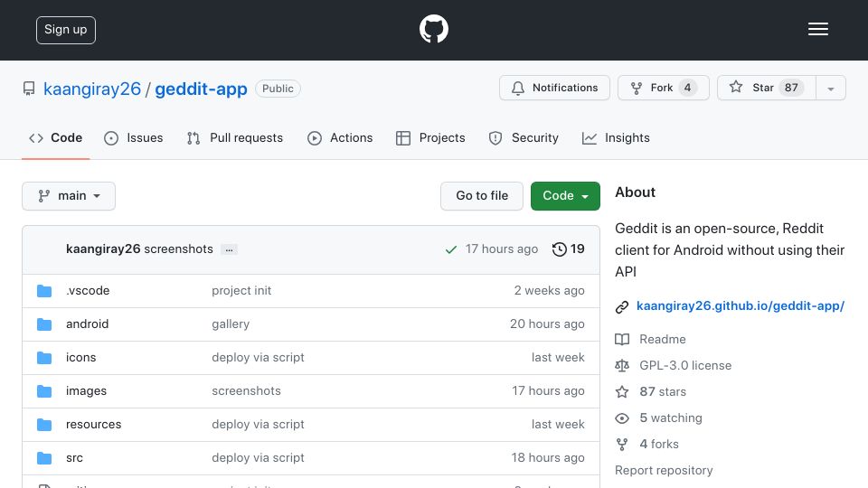Open the screenshots commit message link
The width and height of the screenshot is (868, 488).
(x=178, y=249)
